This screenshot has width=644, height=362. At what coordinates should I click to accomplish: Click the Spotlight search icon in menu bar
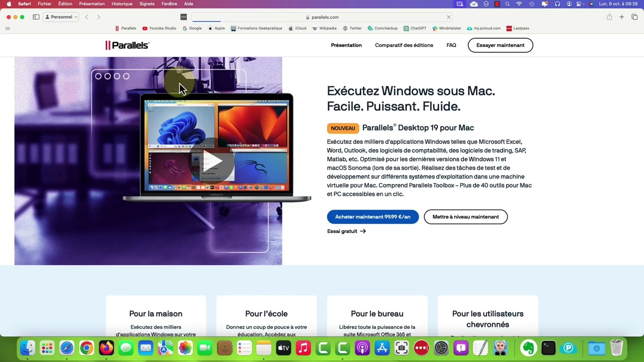(507, 4)
